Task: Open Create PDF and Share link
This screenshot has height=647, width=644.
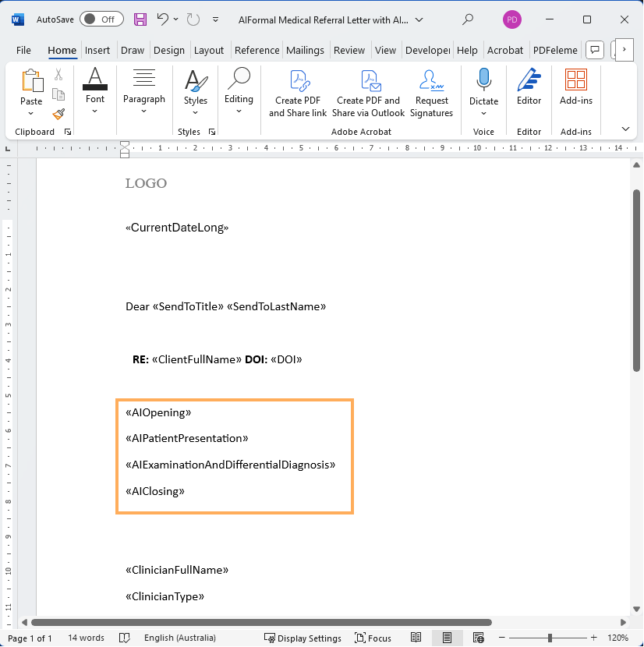Action: point(298,93)
